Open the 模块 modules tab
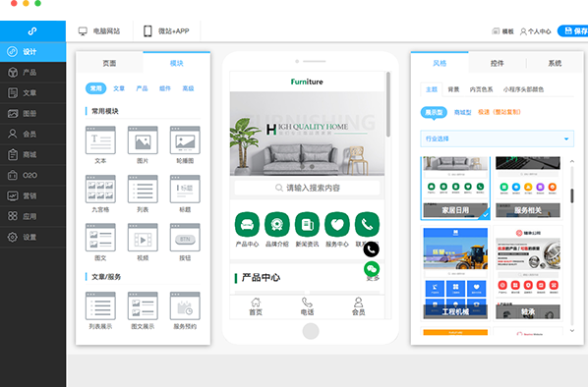The image size is (588, 387). (177, 63)
